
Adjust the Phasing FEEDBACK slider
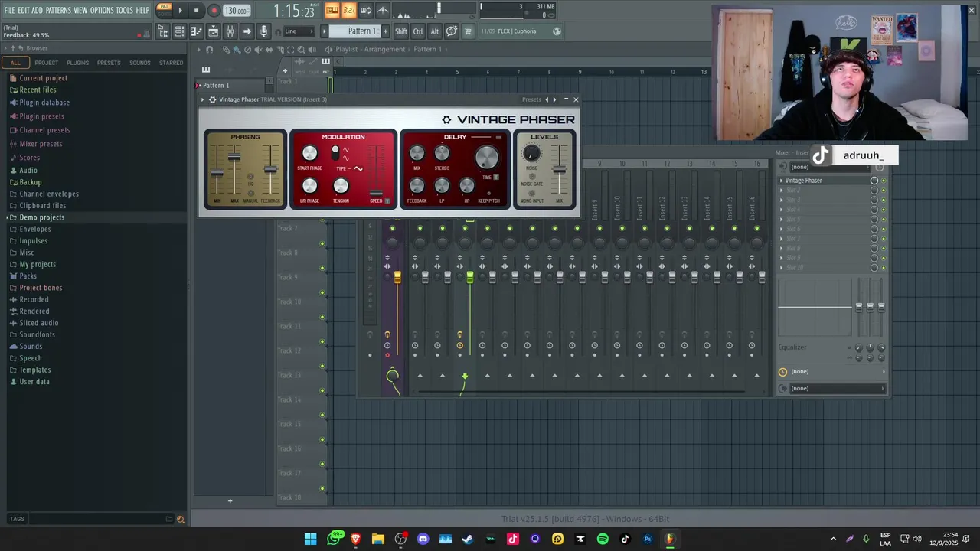pos(270,170)
